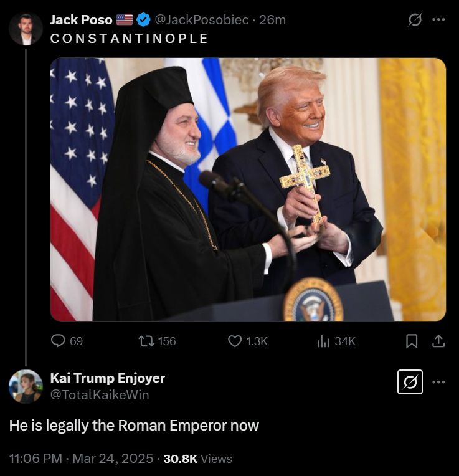The height and width of the screenshot is (476, 459).
Task: Go to the @JackPosobiec handle
Action: click(x=202, y=20)
